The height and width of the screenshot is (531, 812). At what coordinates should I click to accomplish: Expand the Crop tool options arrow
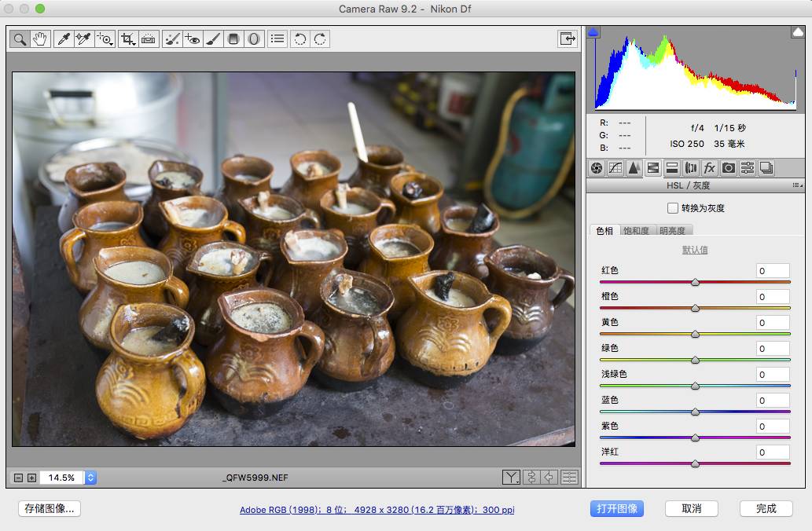(134, 43)
